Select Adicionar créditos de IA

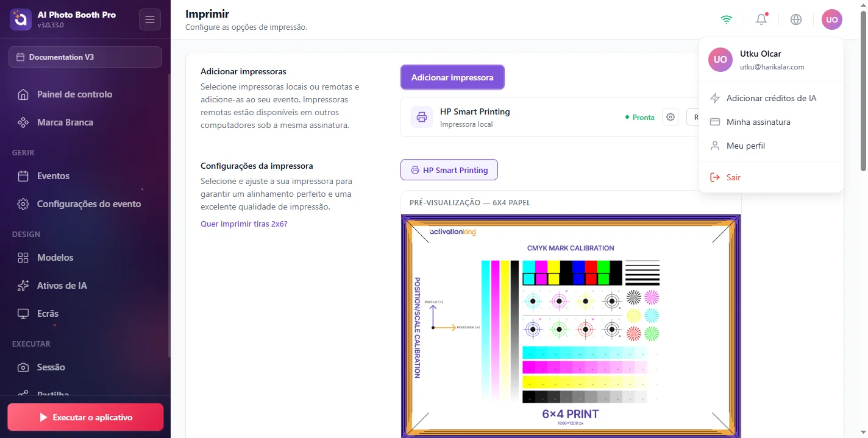coord(771,98)
